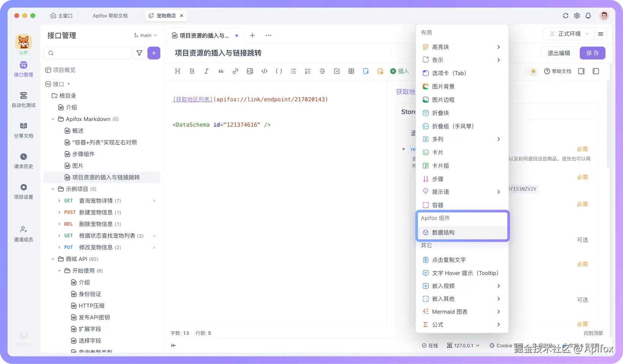Toggle the first layout panel icon after 帮助文档
The width and height of the screenshot is (623, 364).
[581, 71]
